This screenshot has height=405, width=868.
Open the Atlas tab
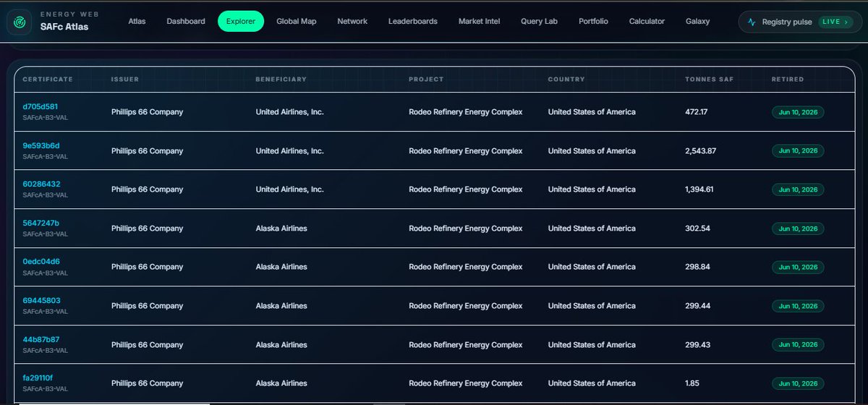(137, 22)
